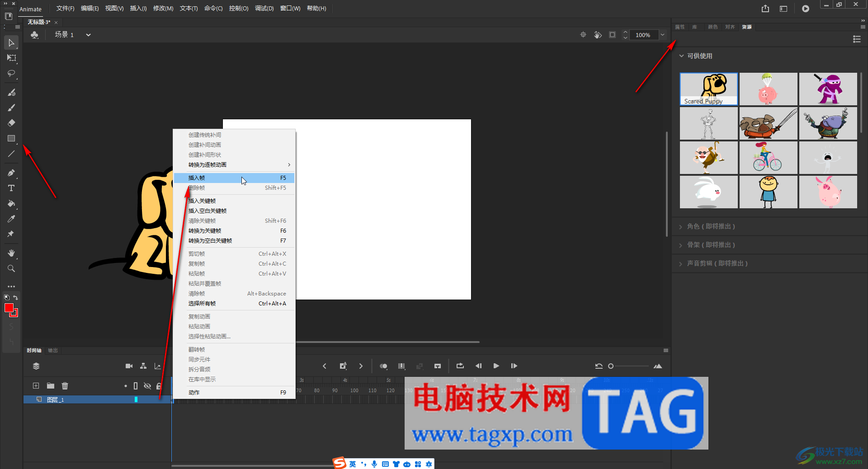This screenshot has height=469, width=868.
Task: Delete the layer with the trash icon
Action: (x=65, y=385)
